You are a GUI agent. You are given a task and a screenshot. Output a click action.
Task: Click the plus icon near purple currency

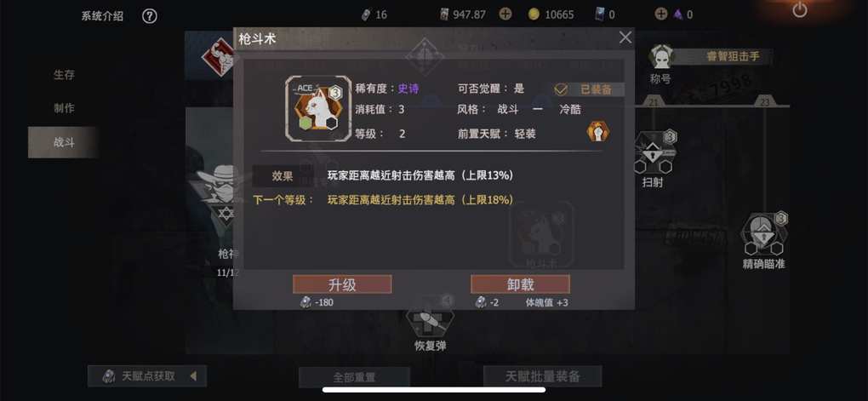[661, 14]
